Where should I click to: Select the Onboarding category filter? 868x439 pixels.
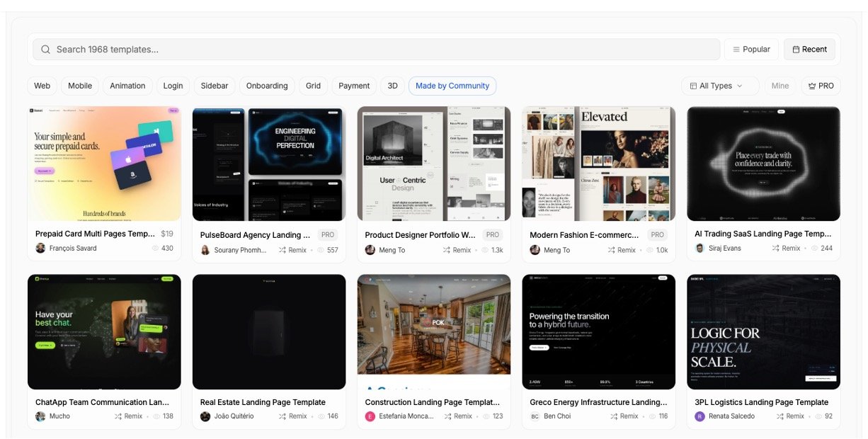[x=267, y=86]
